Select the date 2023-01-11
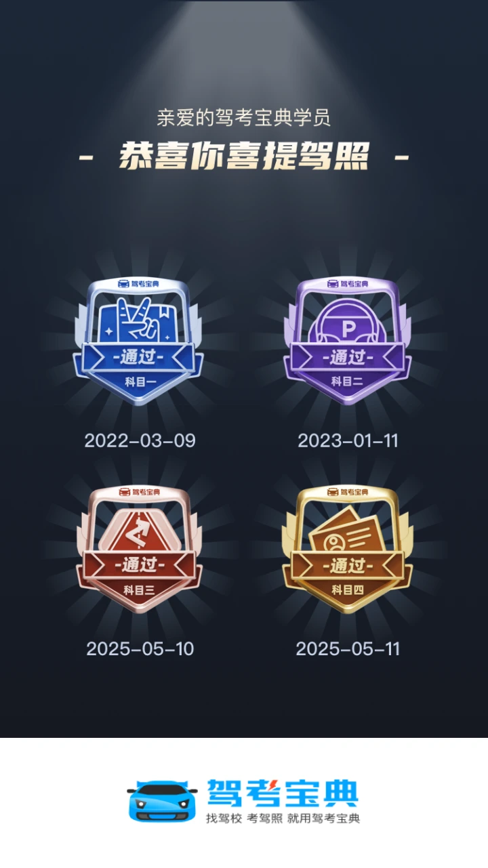The image size is (488, 868). (x=348, y=440)
